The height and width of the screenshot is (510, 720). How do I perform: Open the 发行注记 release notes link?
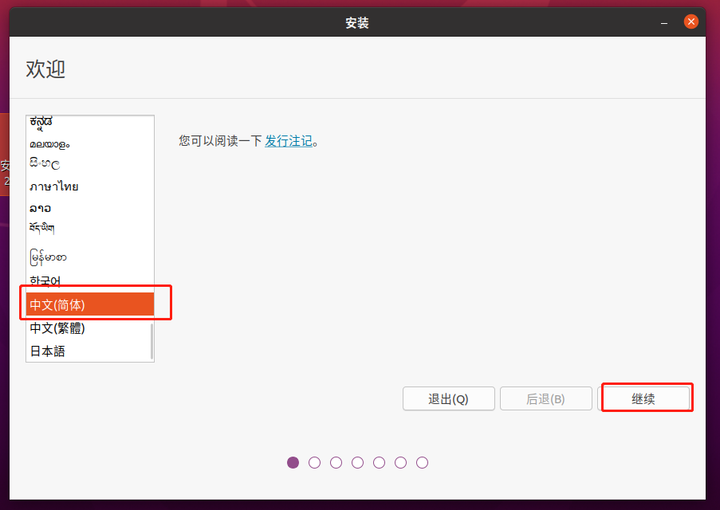288,141
